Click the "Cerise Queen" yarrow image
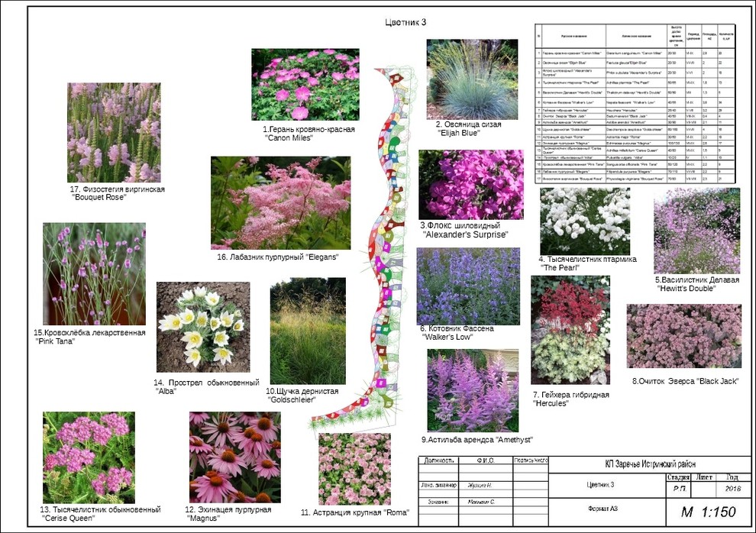The height and width of the screenshot is (533, 756). click(89, 457)
